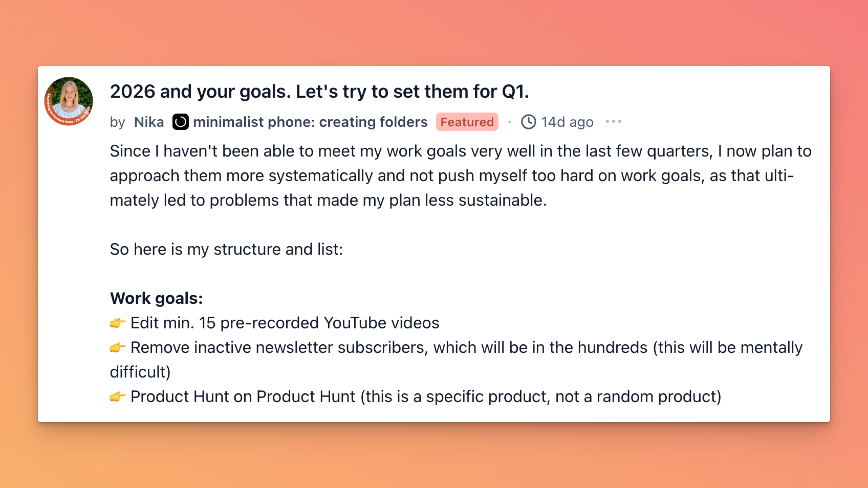Image resolution: width=868 pixels, height=488 pixels.
Task: Open author Nika's profile link
Action: (x=149, y=122)
